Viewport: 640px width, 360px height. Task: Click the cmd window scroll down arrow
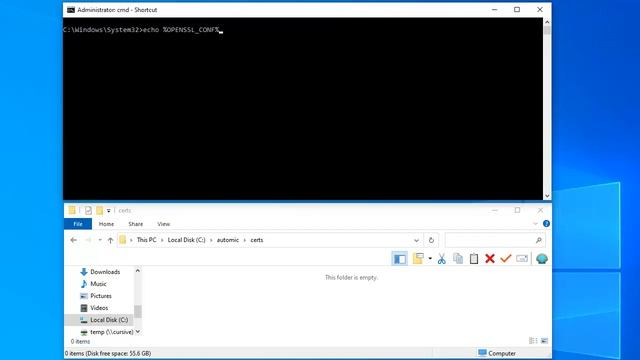pyautogui.click(x=547, y=196)
